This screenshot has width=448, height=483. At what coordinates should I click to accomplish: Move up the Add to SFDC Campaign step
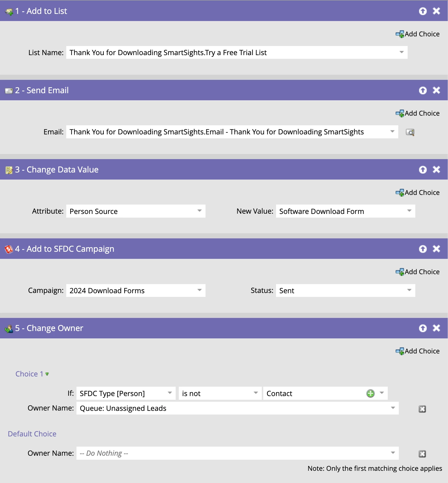click(x=423, y=249)
